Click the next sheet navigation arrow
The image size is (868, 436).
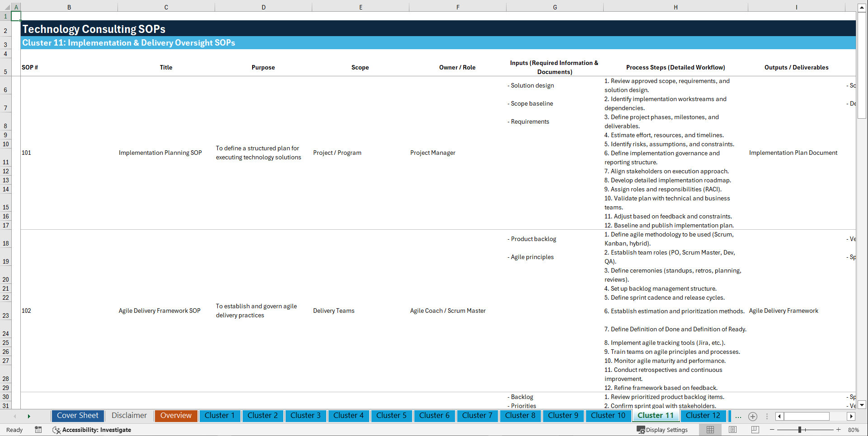pyautogui.click(x=28, y=416)
